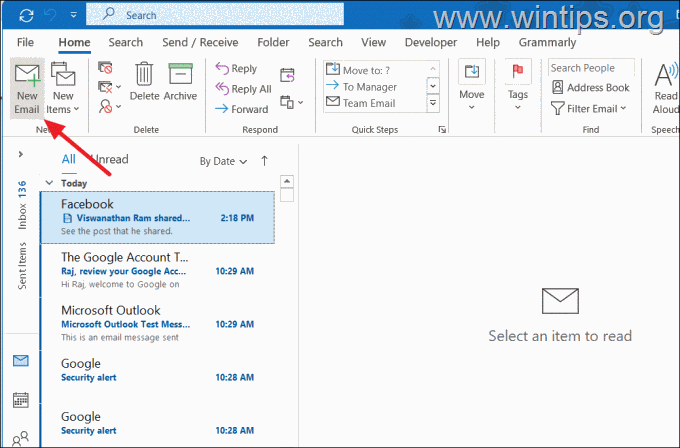The image size is (680, 448).
Task: Click the Ignore conversation icon
Action: pyautogui.click(x=105, y=68)
